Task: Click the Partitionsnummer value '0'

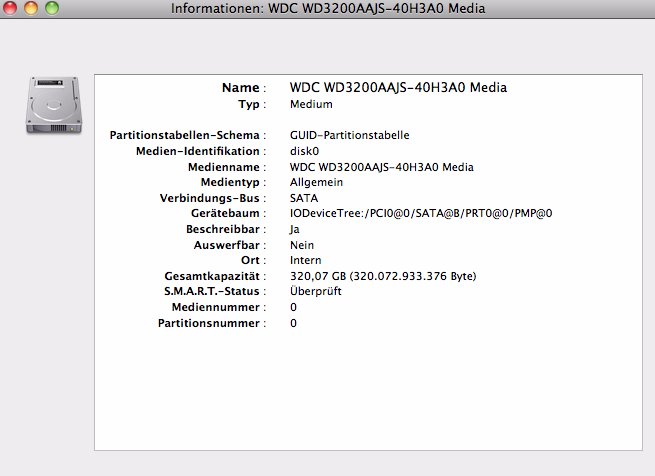Action: [293, 323]
